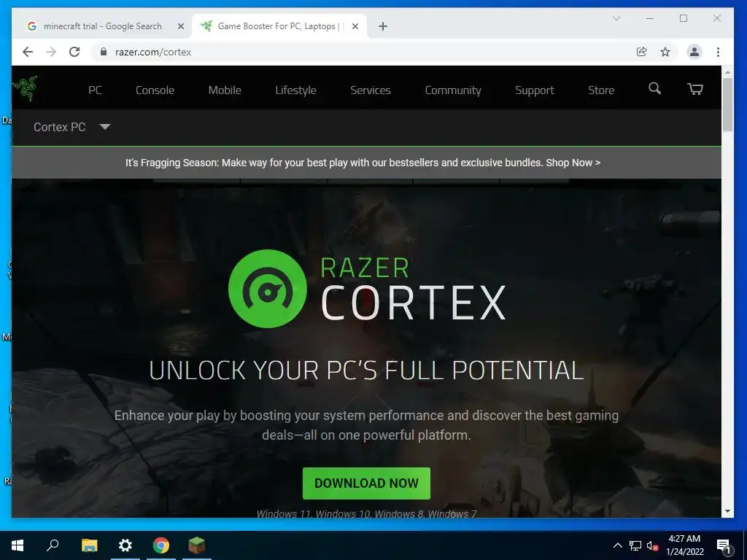Open the Console menu
Screen dimensions: 747x560
[x=155, y=90]
